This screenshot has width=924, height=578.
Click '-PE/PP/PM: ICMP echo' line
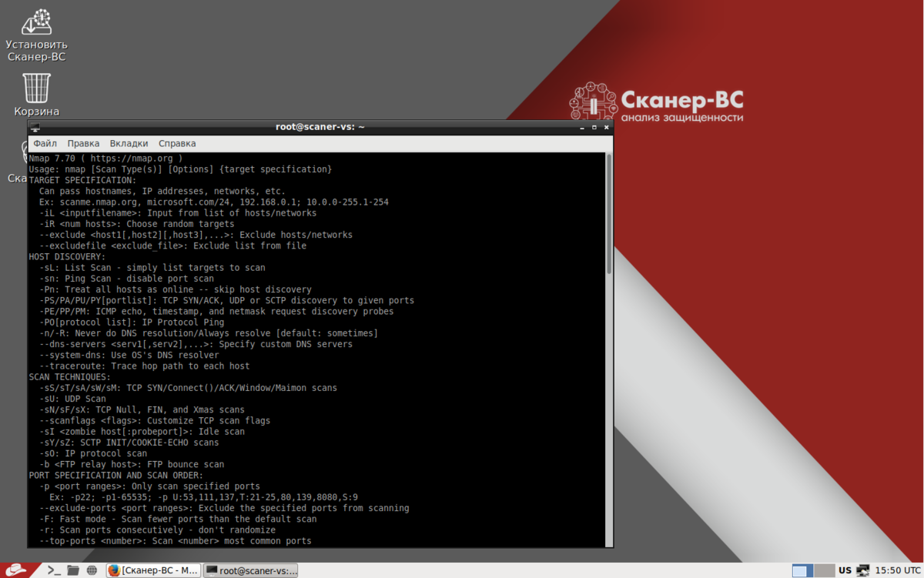[216, 312]
